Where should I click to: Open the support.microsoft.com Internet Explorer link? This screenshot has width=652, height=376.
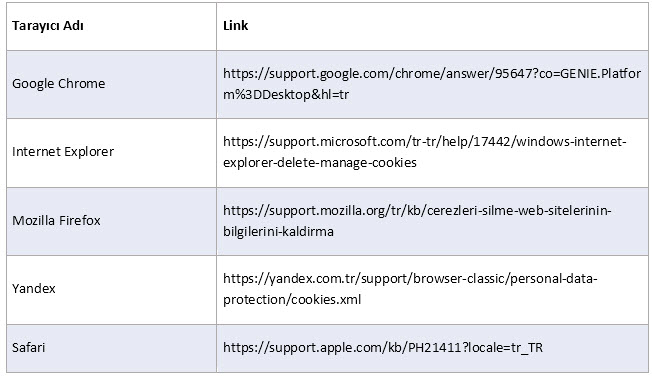point(425,152)
